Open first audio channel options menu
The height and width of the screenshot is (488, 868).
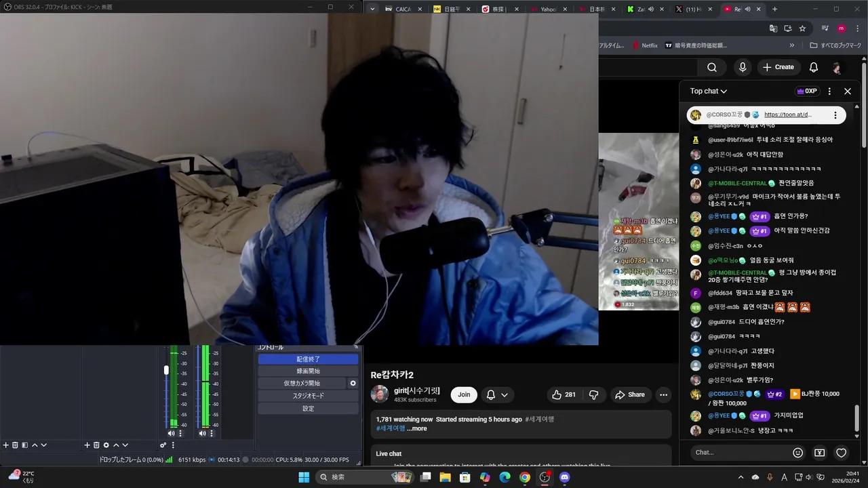click(x=180, y=433)
